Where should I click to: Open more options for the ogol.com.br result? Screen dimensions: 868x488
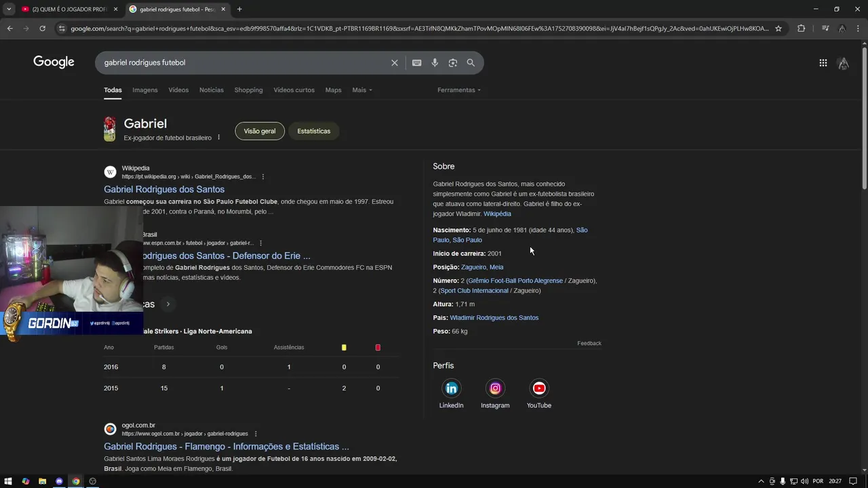pyautogui.click(x=256, y=434)
